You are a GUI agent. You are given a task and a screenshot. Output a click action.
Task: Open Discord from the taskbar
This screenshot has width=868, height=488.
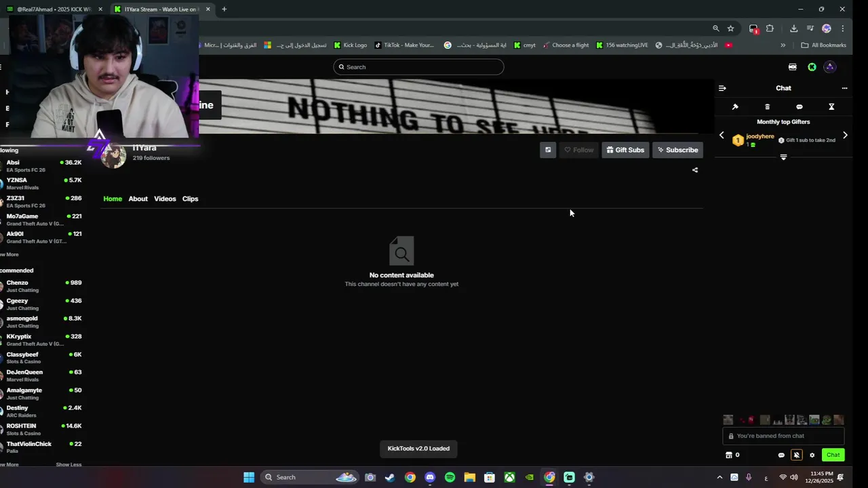(430, 477)
